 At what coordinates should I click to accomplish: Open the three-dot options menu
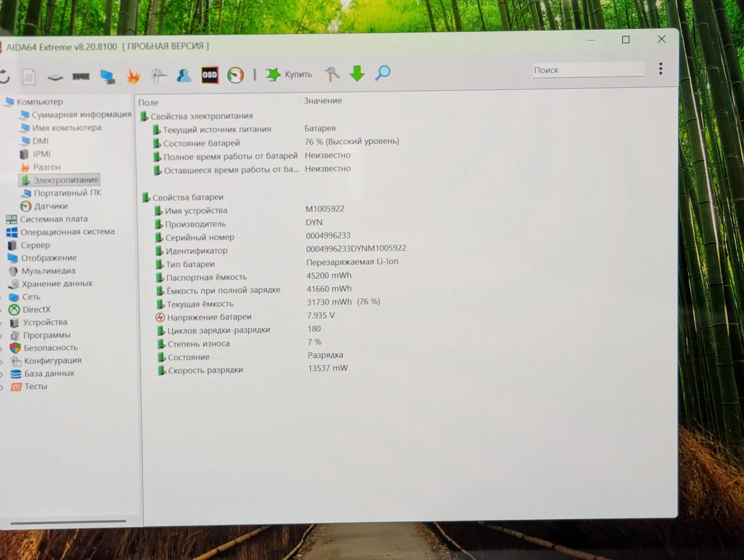tap(660, 69)
